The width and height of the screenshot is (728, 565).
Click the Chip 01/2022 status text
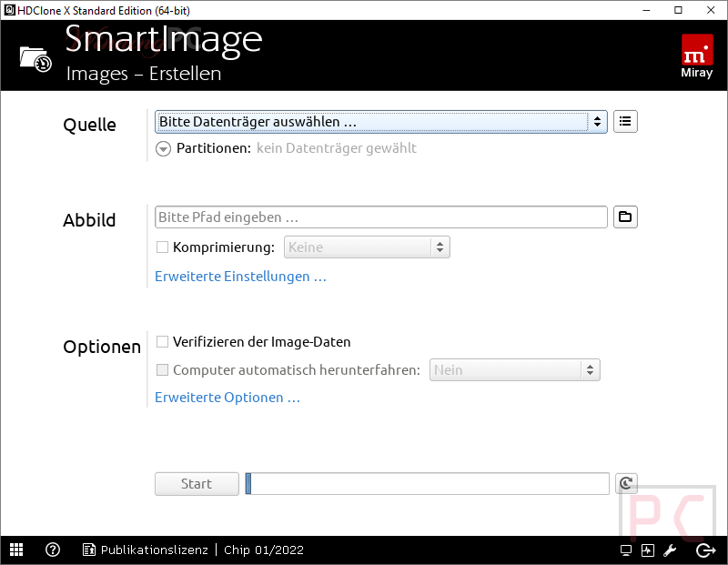point(264,550)
